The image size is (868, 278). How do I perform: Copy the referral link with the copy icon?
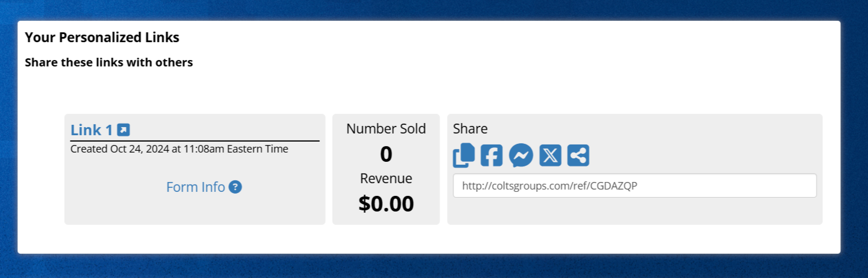tap(464, 155)
